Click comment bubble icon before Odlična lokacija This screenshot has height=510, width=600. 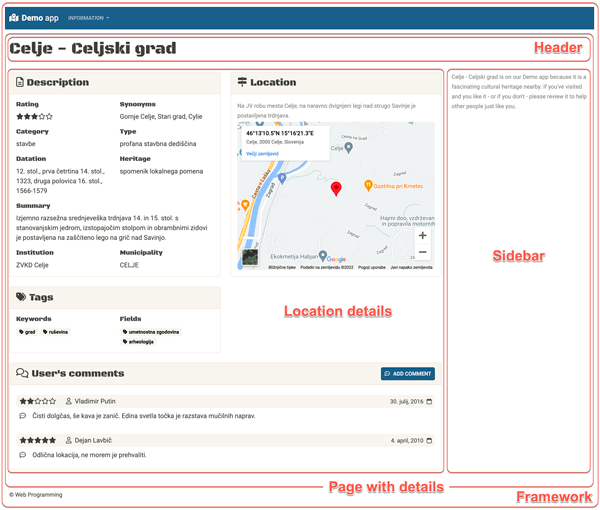click(x=23, y=455)
